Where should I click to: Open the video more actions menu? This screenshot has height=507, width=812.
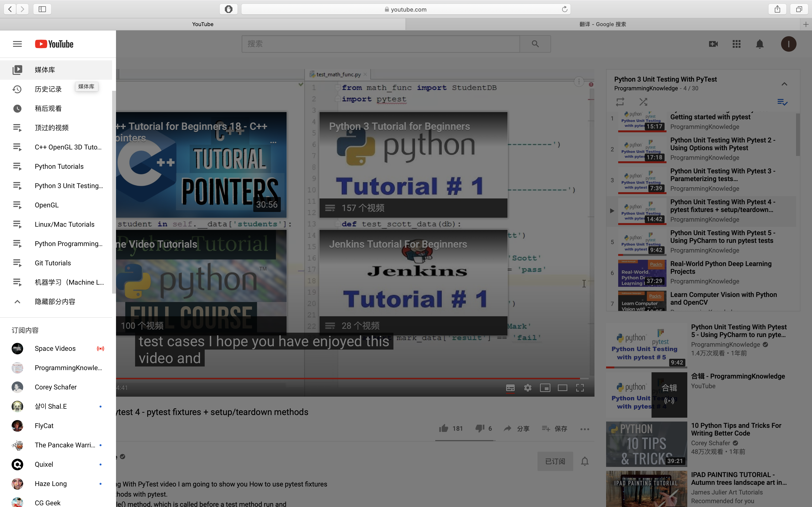click(x=585, y=429)
